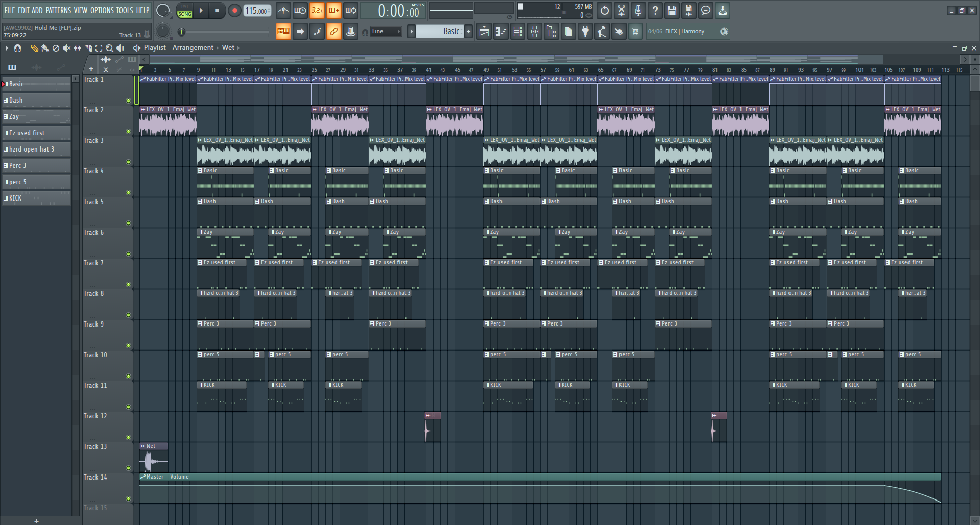Select the Delete tool in playlist toolbar
Viewport: 980px width, 525px height.
pos(56,48)
